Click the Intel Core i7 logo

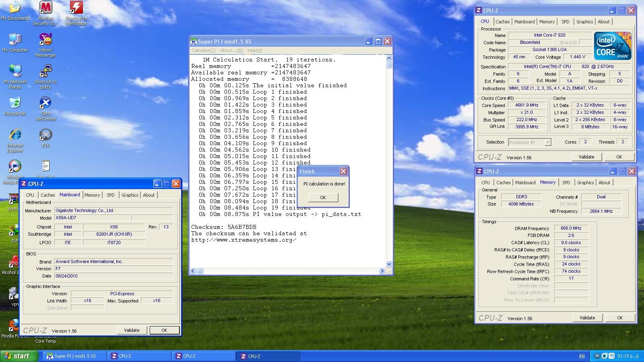click(x=612, y=45)
